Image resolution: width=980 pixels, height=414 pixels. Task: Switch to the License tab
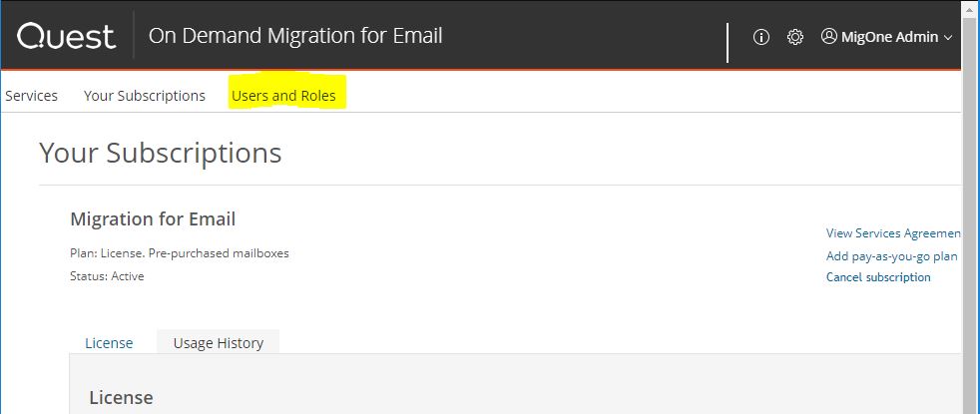[109, 342]
